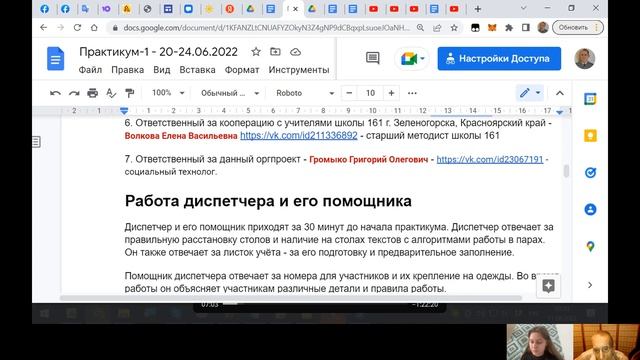Click the Undo arrow in the Docs toolbar
Viewport: 640px width, 360px height.
click(x=55, y=93)
